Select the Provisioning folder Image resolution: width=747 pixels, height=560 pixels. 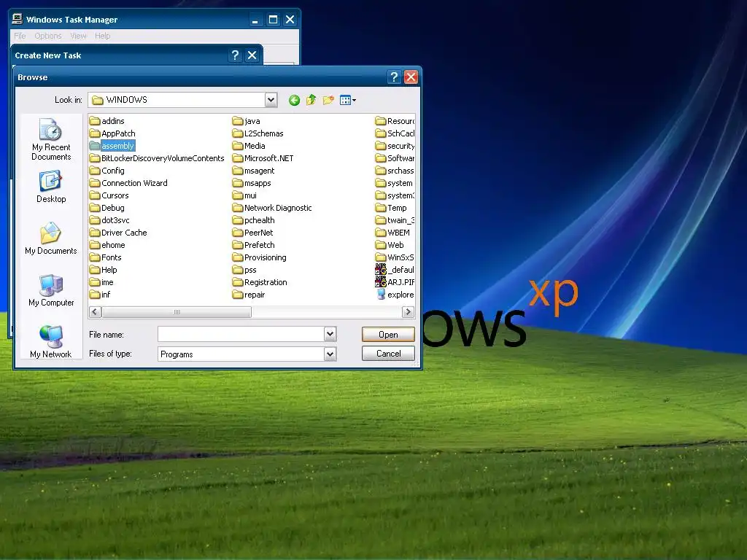260,257
